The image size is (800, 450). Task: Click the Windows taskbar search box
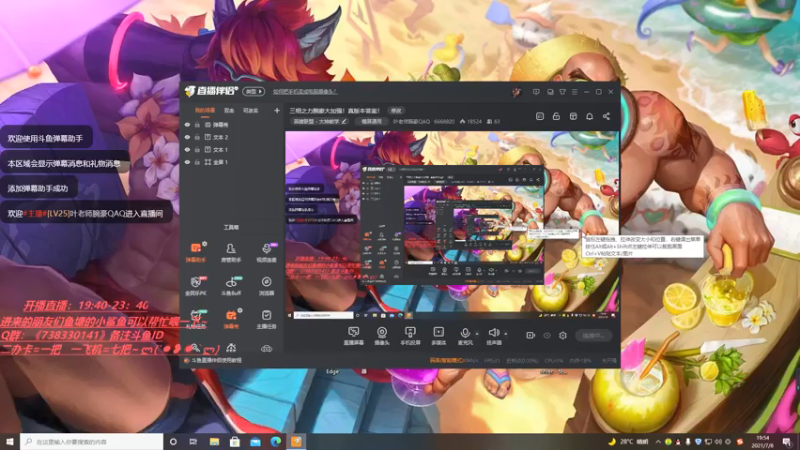(x=92, y=442)
